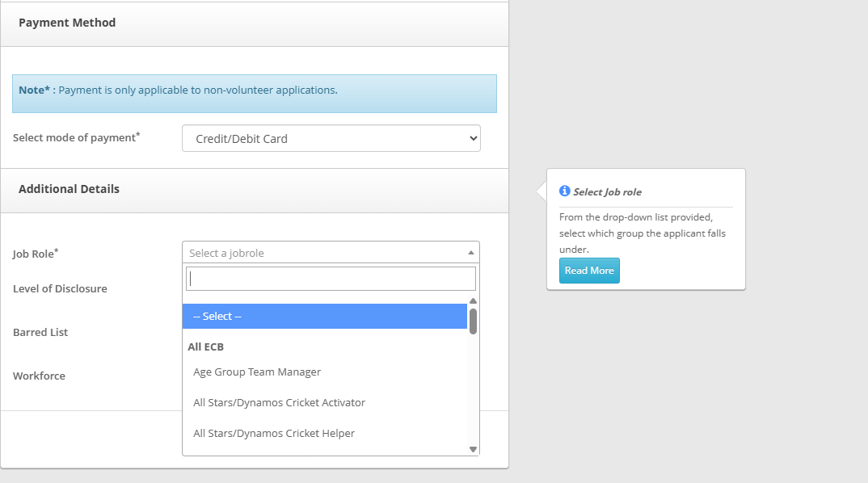Click the info icon beside Select Job role
Image resolution: width=868 pixels, height=483 pixels.
565,191
